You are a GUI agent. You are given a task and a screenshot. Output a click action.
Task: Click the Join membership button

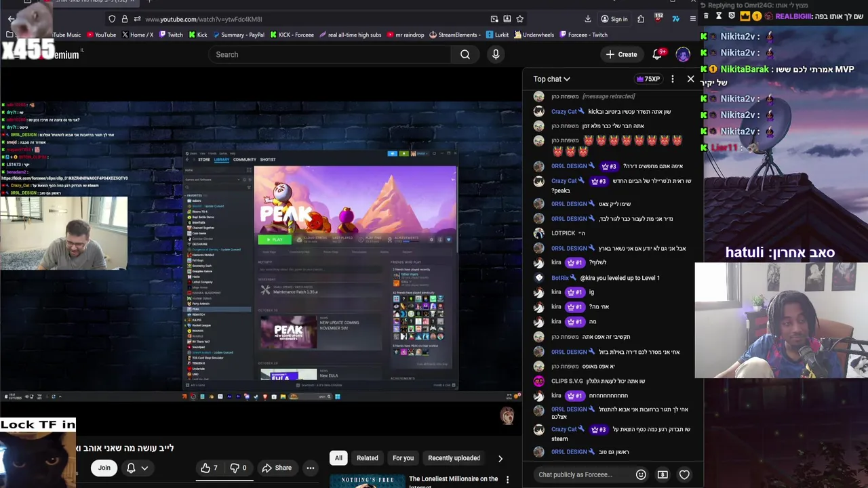(104, 468)
